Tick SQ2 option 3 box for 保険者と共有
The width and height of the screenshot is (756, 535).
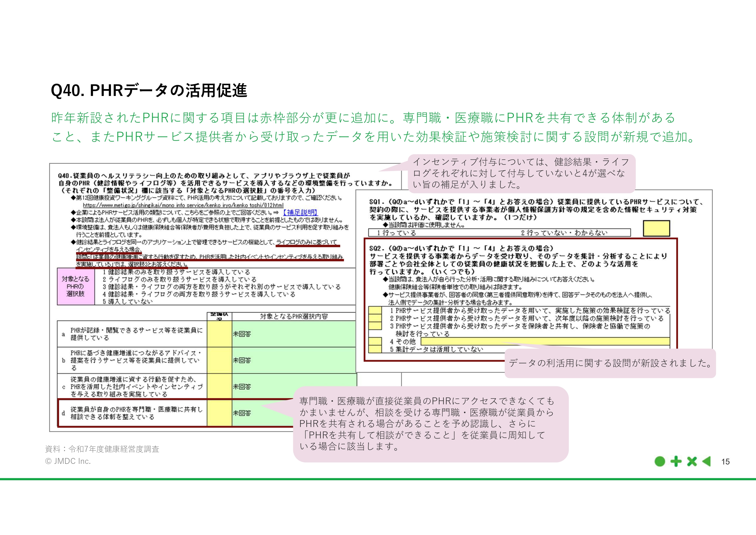pos(375,326)
